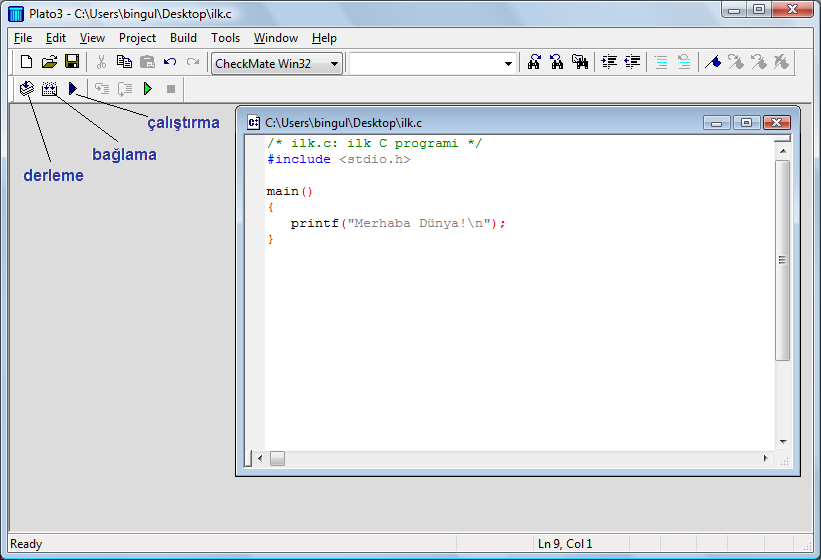Click the editor vertical scrollbar up arrow
821x560 pixels.
783,151
